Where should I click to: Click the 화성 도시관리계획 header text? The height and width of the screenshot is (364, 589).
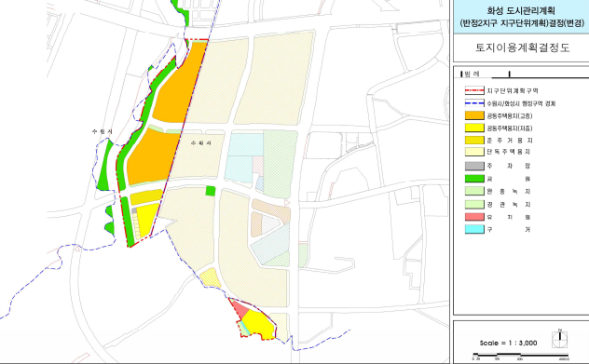(x=521, y=10)
